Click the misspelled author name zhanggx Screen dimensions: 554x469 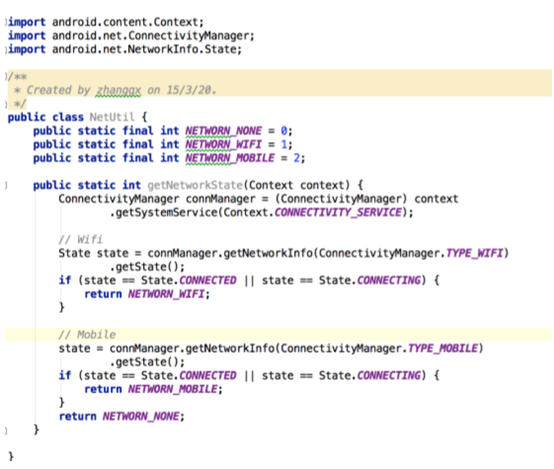coord(118,90)
